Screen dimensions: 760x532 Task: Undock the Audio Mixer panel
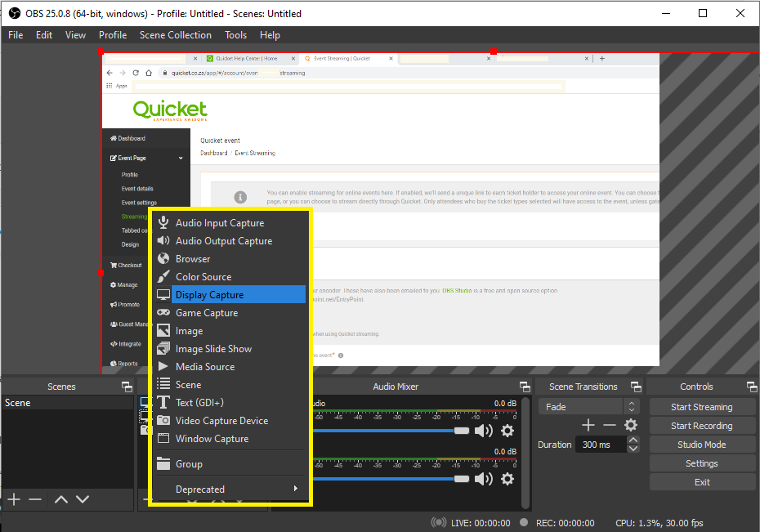point(525,387)
